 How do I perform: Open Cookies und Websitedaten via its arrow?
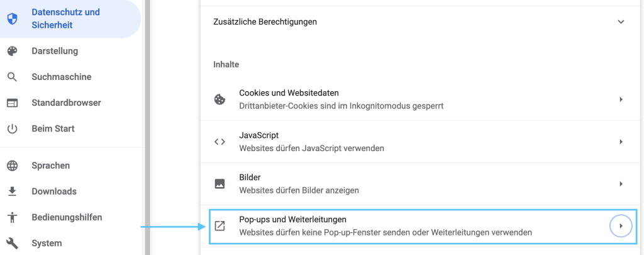pyautogui.click(x=621, y=99)
